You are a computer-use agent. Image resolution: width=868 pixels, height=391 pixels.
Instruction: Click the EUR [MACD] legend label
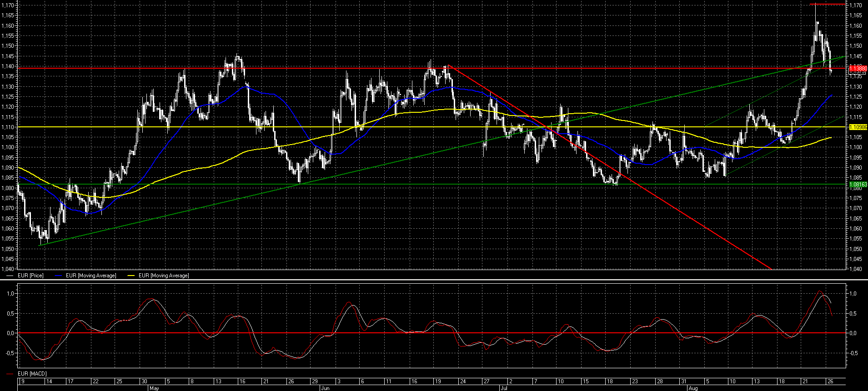(x=32, y=374)
